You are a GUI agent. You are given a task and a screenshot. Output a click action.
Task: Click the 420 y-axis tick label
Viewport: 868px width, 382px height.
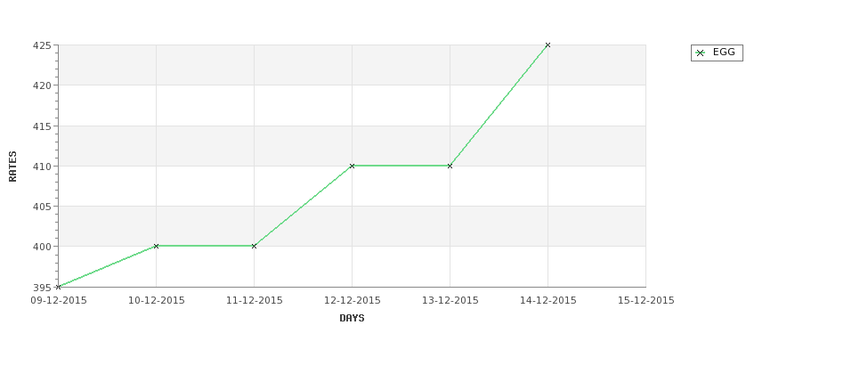(x=42, y=85)
